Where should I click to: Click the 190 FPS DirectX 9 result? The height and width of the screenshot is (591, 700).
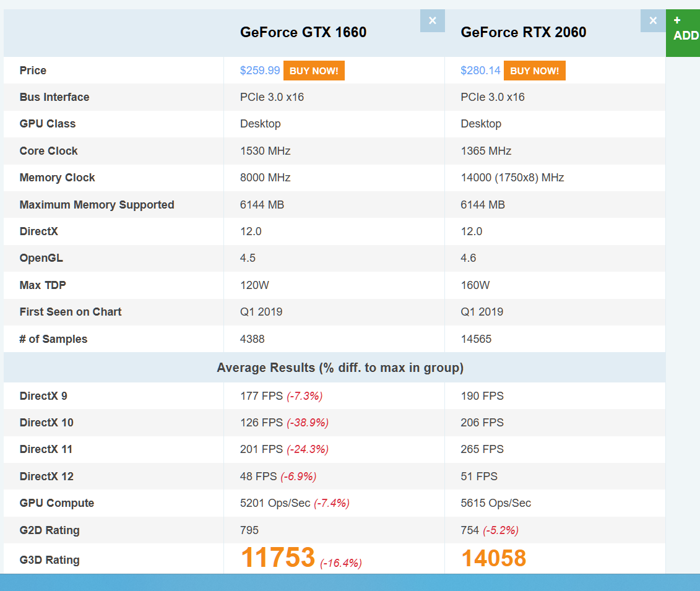(x=482, y=396)
